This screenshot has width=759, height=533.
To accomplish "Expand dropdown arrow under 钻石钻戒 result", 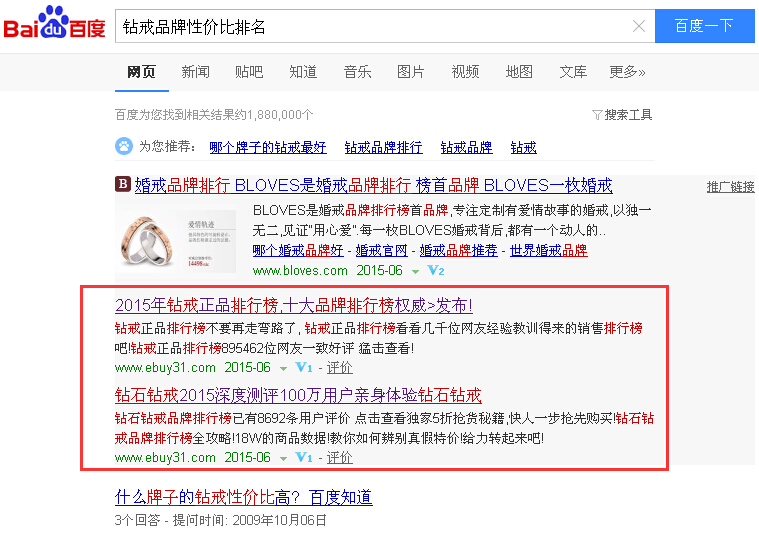I will point(283,459).
